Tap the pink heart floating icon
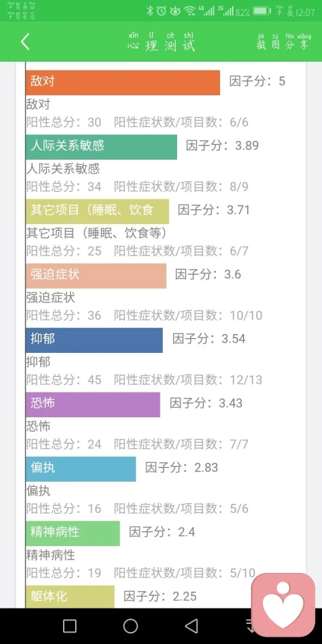Image resolution: width=322 pixels, height=644 pixels. [x=283, y=605]
